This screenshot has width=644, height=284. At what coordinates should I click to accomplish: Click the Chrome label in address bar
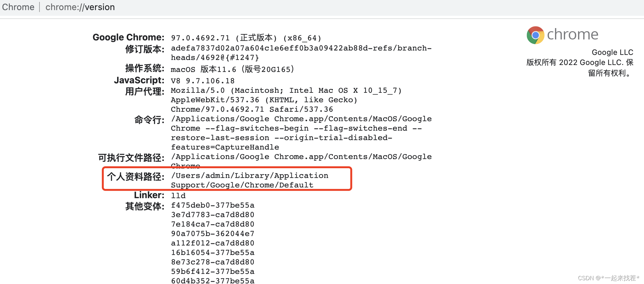click(18, 7)
